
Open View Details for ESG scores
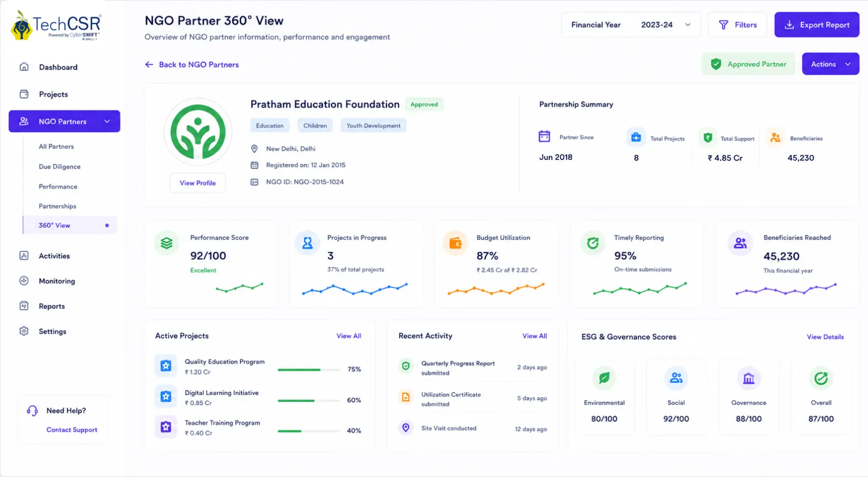[825, 337]
